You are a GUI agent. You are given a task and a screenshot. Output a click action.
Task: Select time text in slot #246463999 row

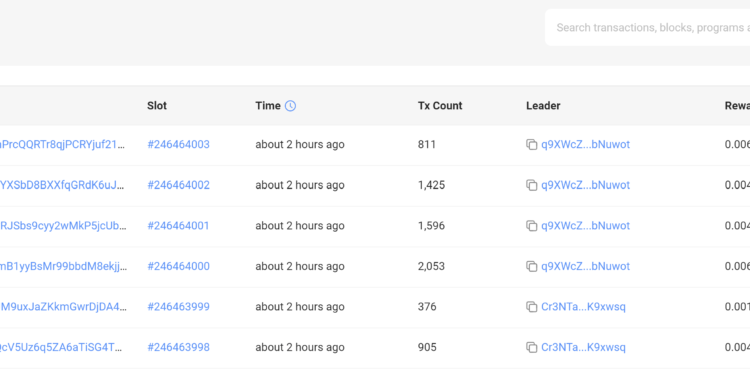coord(300,307)
